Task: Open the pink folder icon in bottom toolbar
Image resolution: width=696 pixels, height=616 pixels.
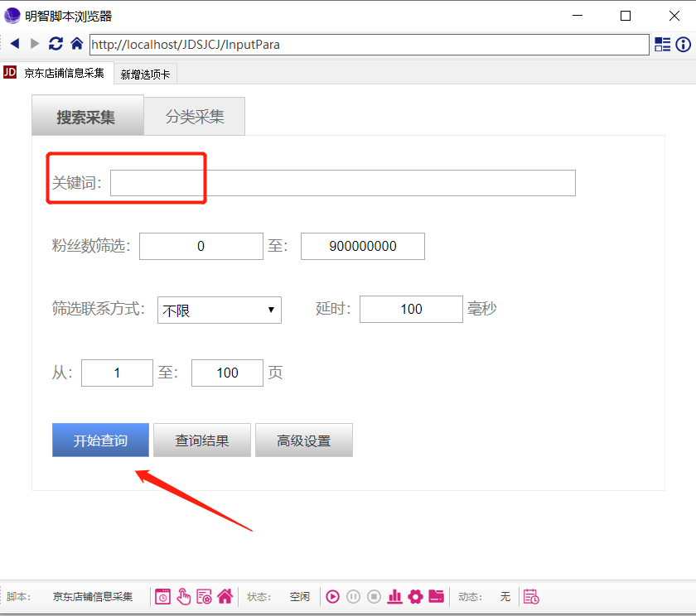Action: coord(437,596)
